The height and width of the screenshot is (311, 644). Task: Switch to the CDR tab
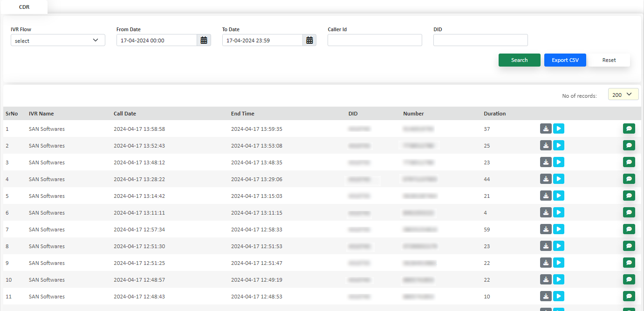pyautogui.click(x=24, y=7)
